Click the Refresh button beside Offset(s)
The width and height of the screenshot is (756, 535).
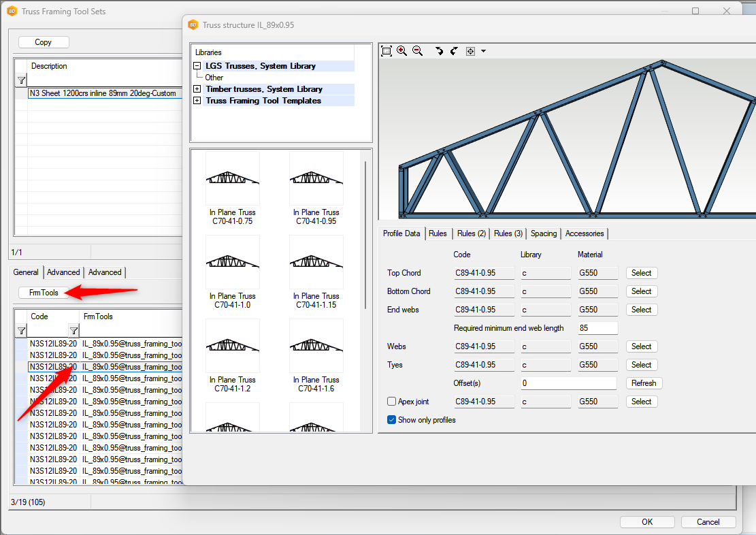[643, 383]
